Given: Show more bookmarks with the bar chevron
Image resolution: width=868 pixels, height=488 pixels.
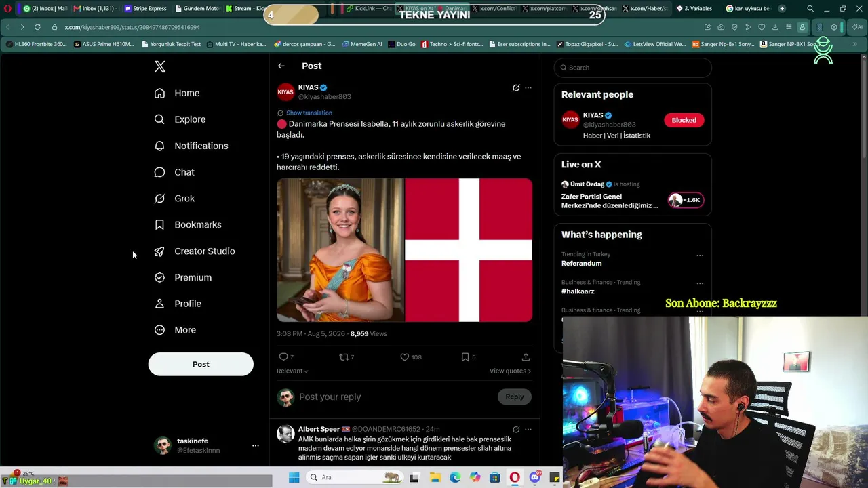Looking at the screenshot, I should (x=854, y=44).
